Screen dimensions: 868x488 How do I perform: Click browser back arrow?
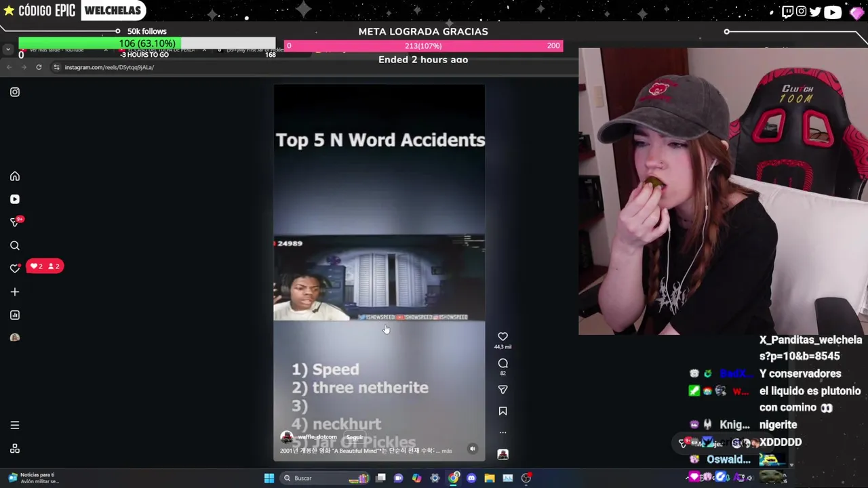click(9, 67)
